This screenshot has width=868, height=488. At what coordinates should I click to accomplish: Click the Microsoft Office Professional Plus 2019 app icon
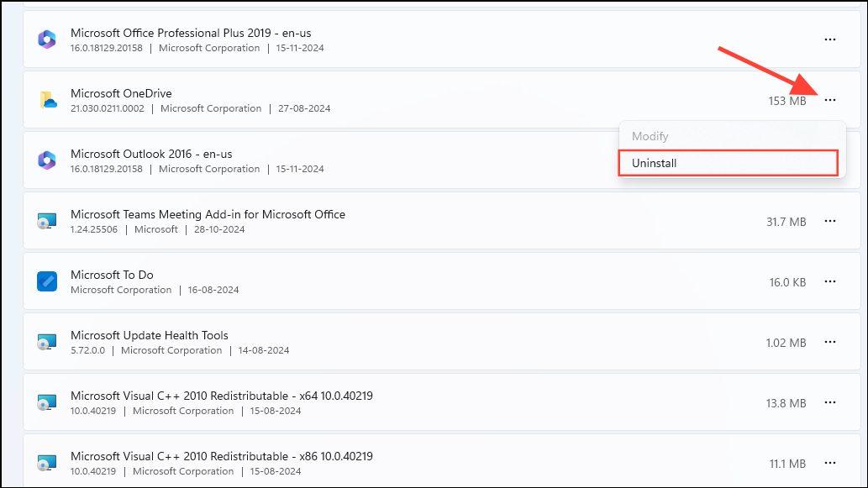click(x=47, y=39)
